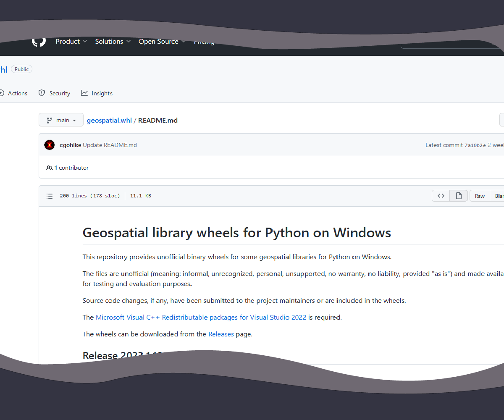
Task: Open the main branch dropdown
Action: coord(61,120)
